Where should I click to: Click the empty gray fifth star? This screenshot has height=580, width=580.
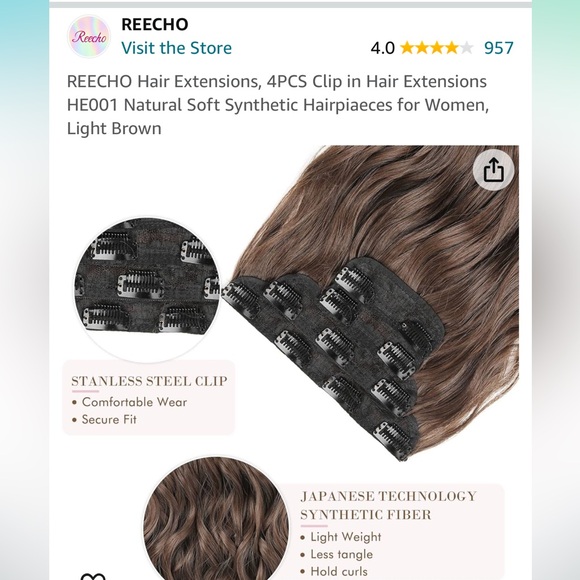click(x=466, y=48)
